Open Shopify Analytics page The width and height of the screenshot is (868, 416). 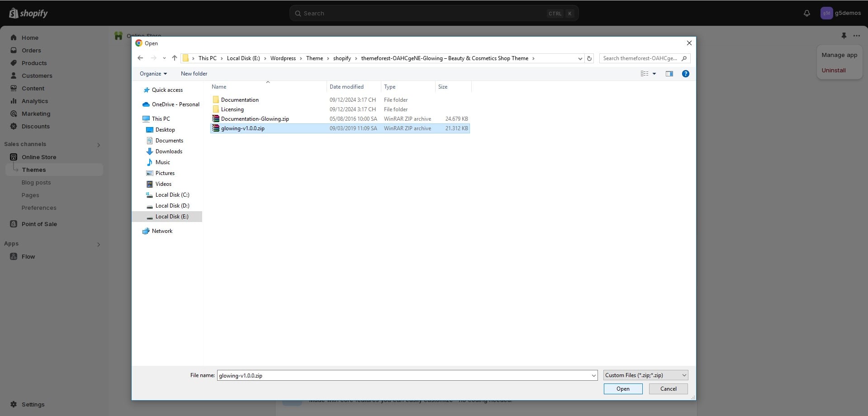pyautogui.click(x=34, y=101)
